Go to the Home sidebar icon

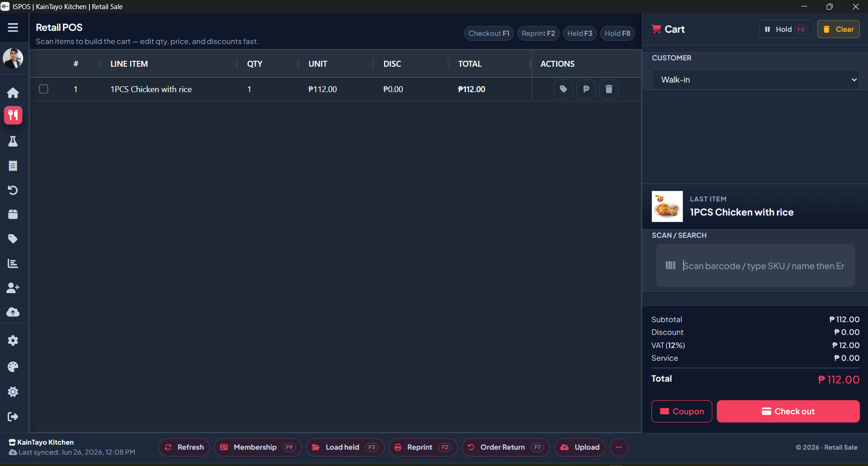point(13,93)
